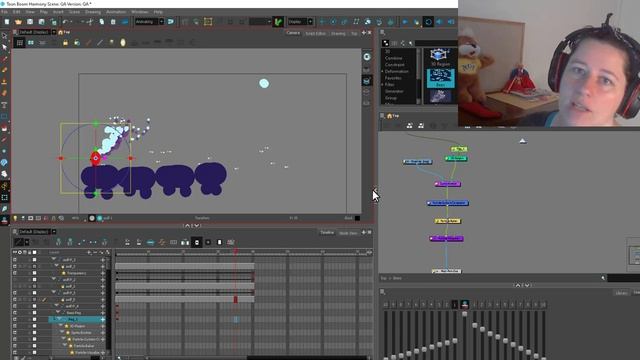Screen dimensions: 640x360
Task: Click the loop playback icon in top toolbar
Action: coord(428,22)
